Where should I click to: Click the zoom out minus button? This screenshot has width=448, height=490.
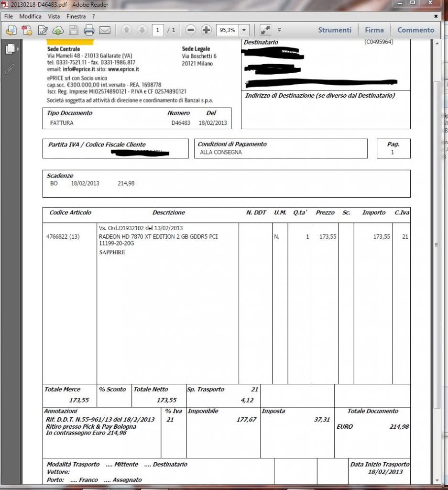click(x=191, y=30)
